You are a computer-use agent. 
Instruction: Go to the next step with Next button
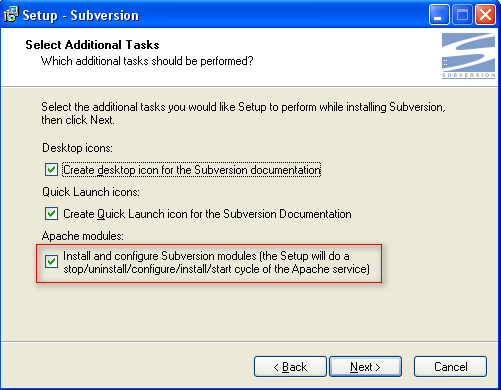pyautogui.click(x=365, y=367)
